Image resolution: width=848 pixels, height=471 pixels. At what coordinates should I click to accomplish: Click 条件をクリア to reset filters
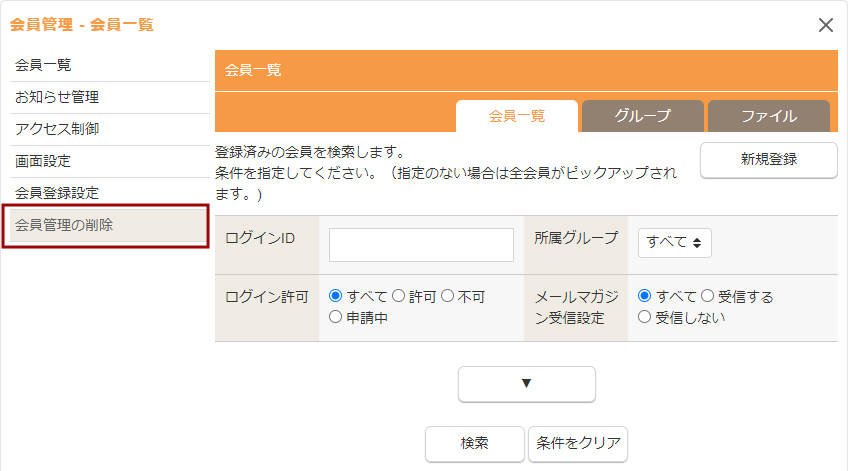(x=578, y=443)
